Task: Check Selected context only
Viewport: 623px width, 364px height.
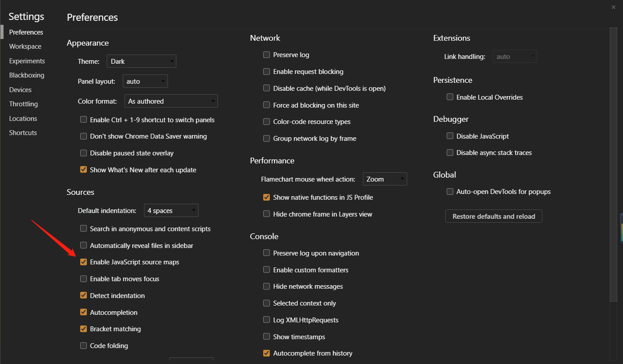Action: [266, 303]
